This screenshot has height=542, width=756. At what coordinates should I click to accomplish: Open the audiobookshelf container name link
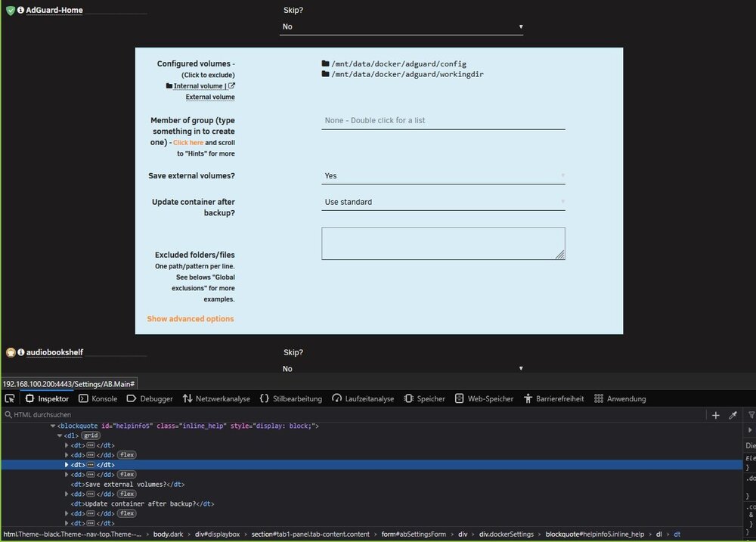click(54, 352)
